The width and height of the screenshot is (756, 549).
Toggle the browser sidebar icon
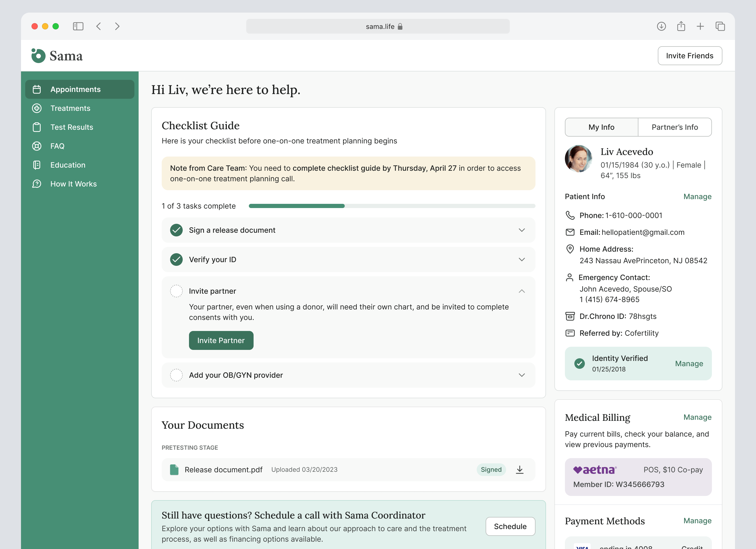(78, 26)
